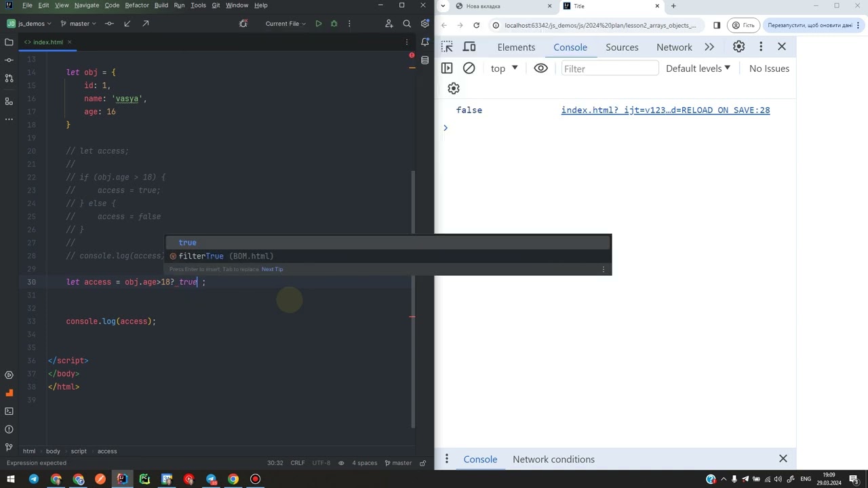
Task: Open DevTools settings gear icon
Action: click(739, 47)
